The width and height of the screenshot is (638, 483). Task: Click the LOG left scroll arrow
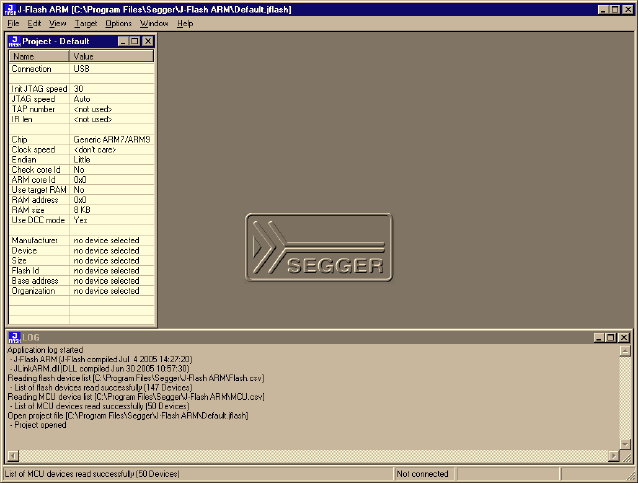click(13, 456)
